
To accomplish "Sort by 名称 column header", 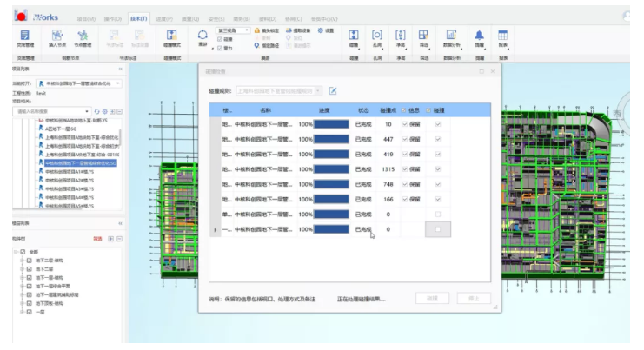I will point(266,110).
